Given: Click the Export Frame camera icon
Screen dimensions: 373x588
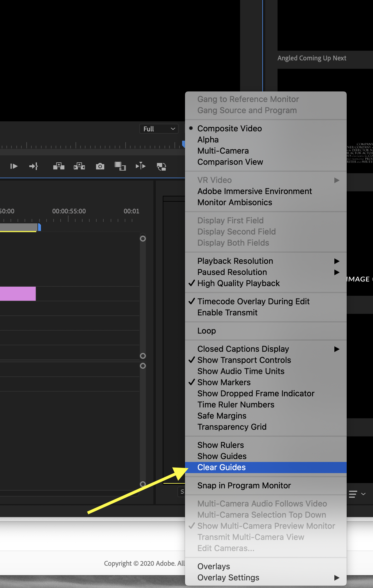Looking at the screenshot, I should [100, 166].
